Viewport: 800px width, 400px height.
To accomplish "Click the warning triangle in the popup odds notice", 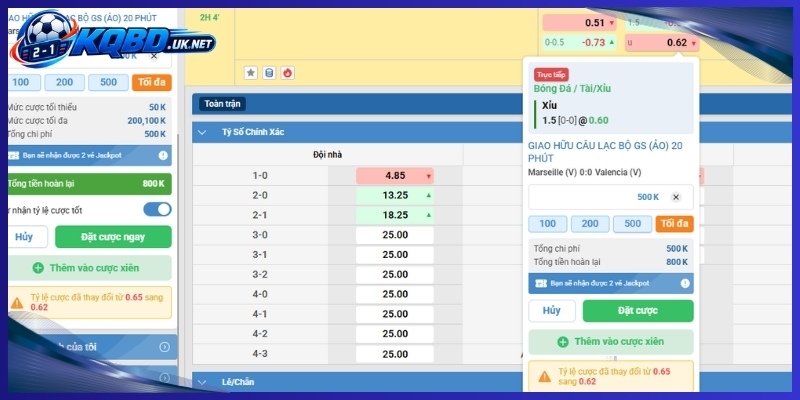I will pos(544,377).
